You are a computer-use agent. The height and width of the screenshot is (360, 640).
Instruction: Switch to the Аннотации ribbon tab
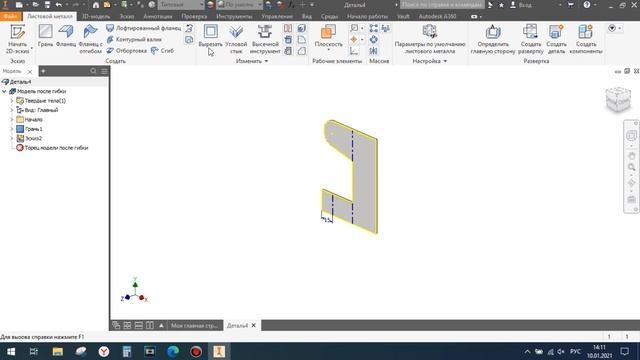tap(158, 16)
